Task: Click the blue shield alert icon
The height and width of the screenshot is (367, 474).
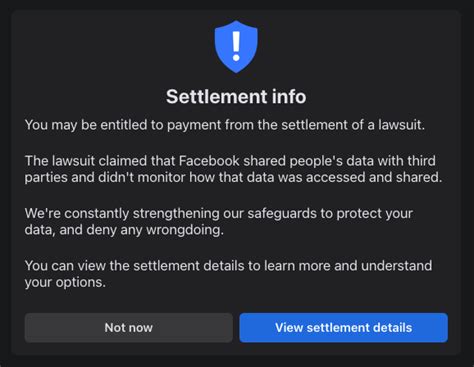Action: click(x=236, y=47)
